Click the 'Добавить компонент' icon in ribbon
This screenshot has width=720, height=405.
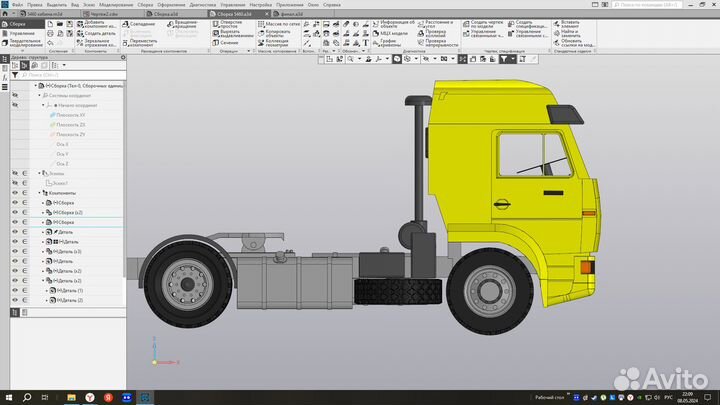point(80,24)
